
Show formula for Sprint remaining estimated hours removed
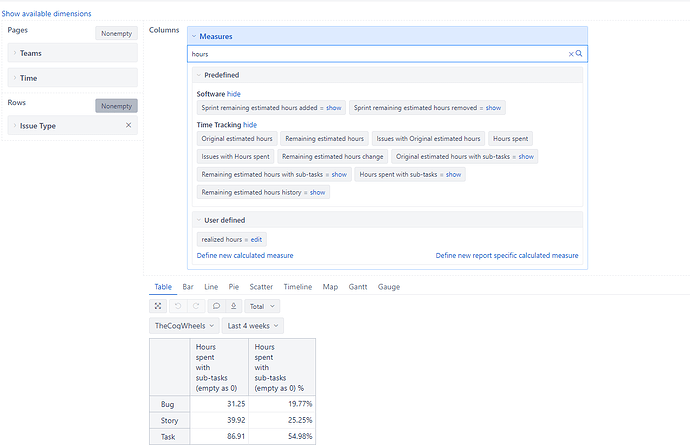(x=493, y=108)
